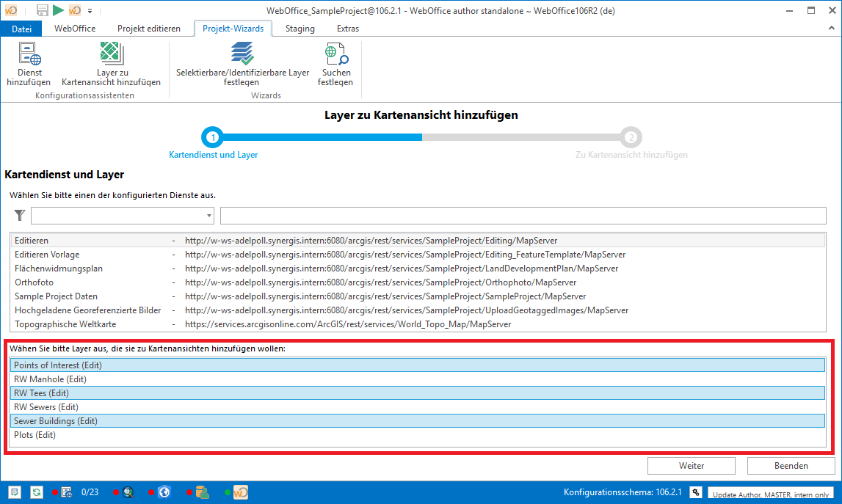Expand the quick access toolbar customize arrow
842x504 pixels.
pos(90,11)
